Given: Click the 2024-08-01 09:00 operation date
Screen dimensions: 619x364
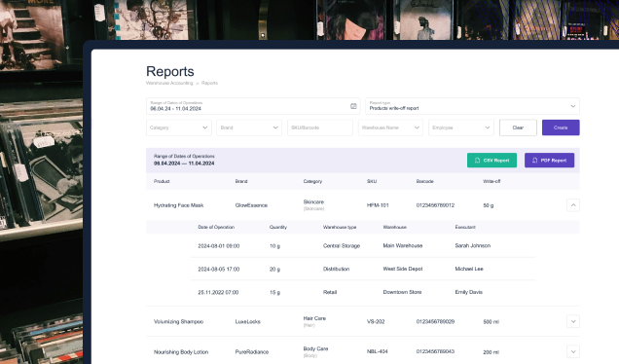Looking at the screenshot, I should click(219, 246).
